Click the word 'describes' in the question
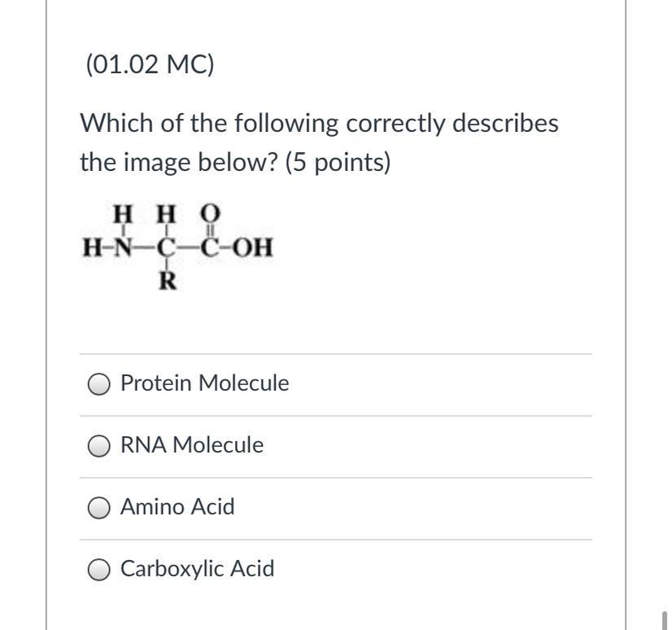 click(x=506, y=124)
